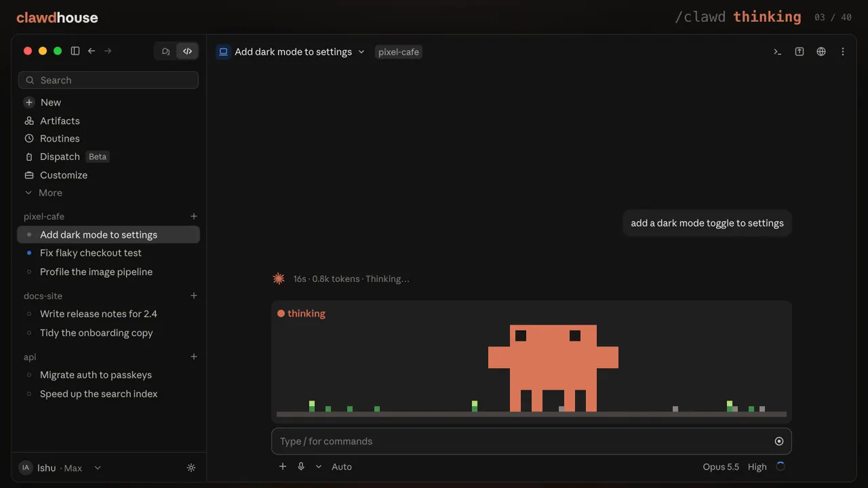Click the share/export icon in the header

click(800, 52)
